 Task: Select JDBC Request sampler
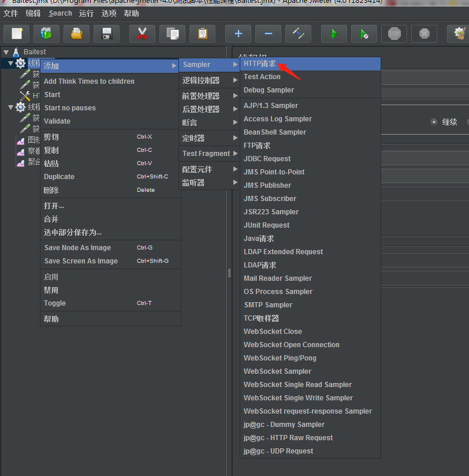(x=310, y=159)
